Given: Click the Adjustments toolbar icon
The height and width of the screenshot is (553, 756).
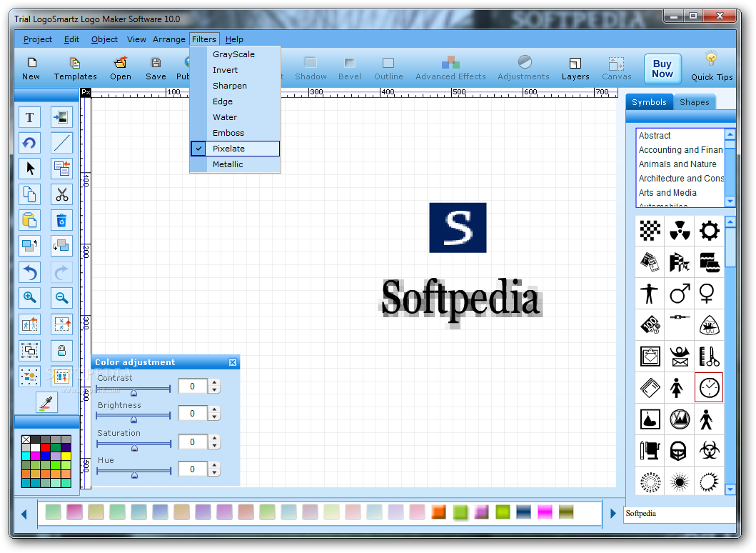Looking at the screenshot, I should coord(523,68).
